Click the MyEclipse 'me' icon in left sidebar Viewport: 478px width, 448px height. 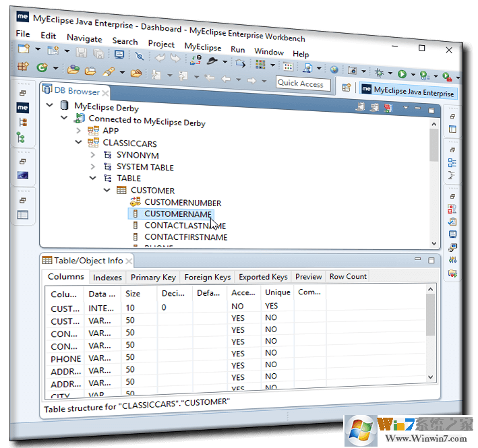(x=23, y=108)
